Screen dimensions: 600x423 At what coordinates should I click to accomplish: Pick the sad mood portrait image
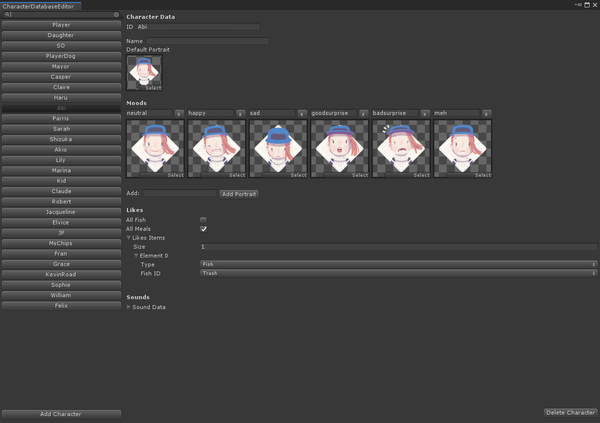coord(278,149)
